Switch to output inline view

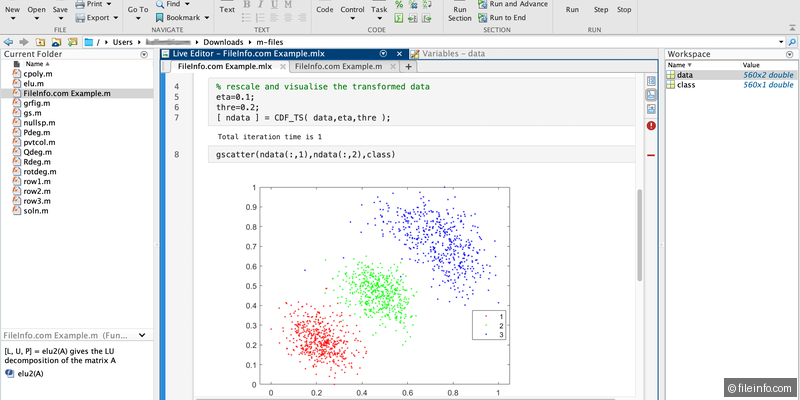click(651, 95)
